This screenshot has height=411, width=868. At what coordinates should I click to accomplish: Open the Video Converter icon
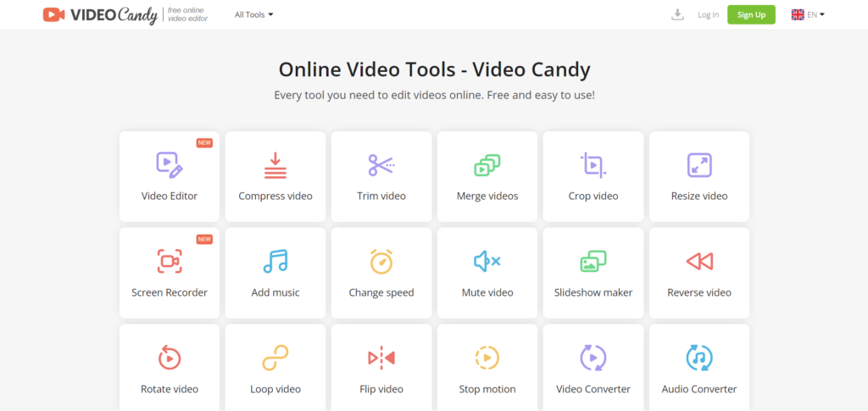(x=593, y=358)
